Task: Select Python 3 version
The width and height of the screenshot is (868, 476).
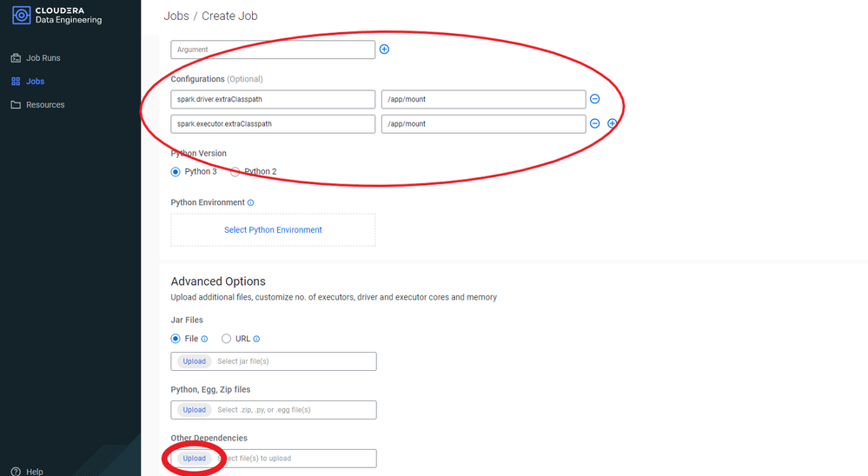Action: click(176, 172)
